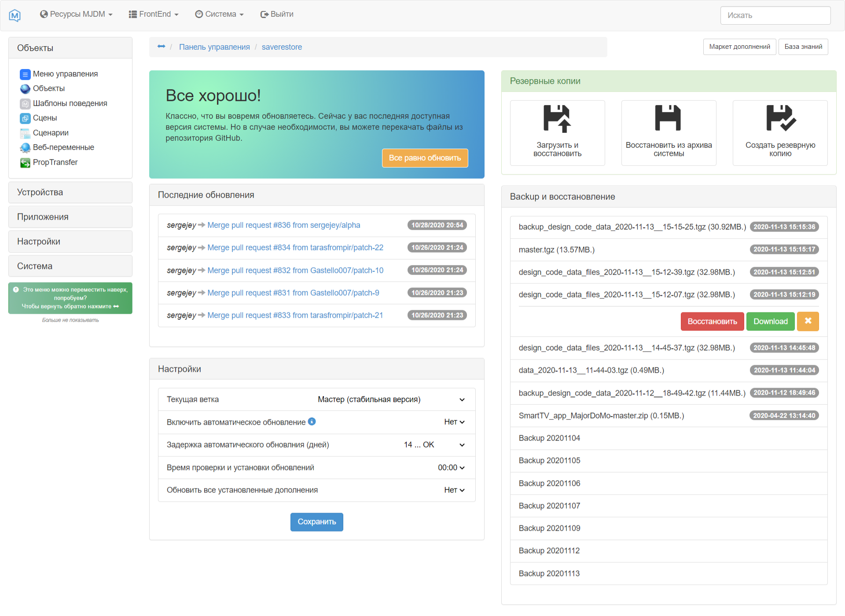Open Ресурсы MJDM top menu
The width and height of the screenshot is (845, 616).
coord(76,15)
